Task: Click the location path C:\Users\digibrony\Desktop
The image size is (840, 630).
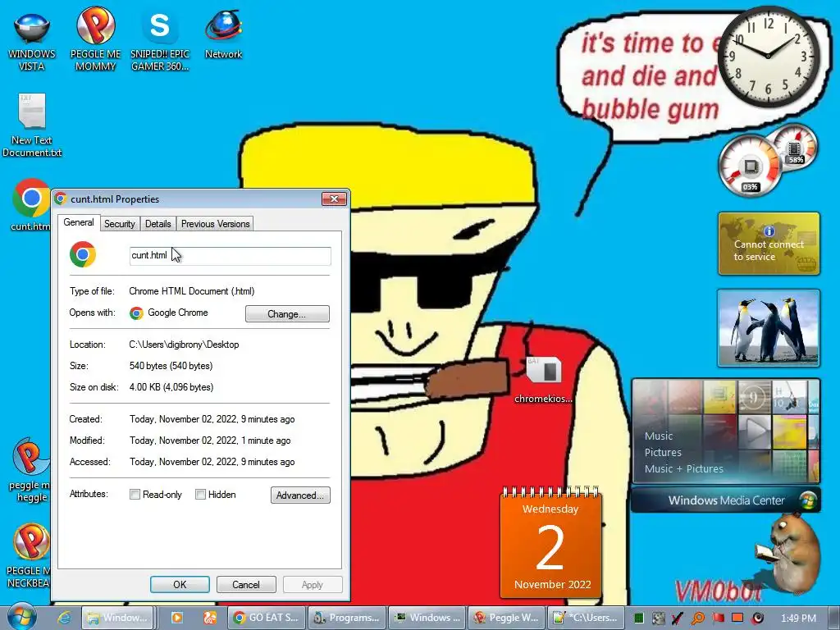Action: click(184, 345)
